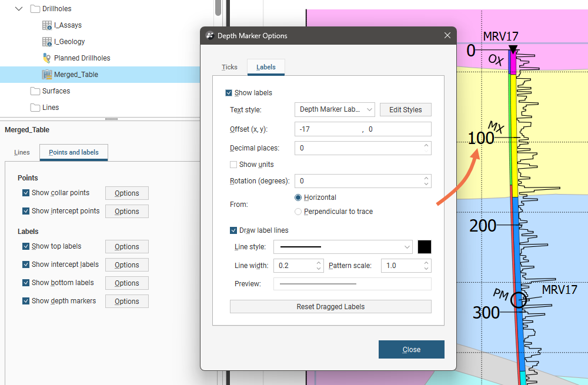This screenshot has height=385, width=588.
Task: Click Reset Dragged Labels button
Action: pos(330,307)
